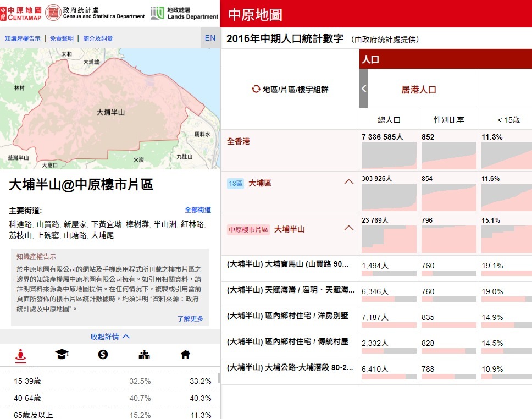Open the 免責聲明 link
Image resolution: width=532 pixels, height=419 pixels.
62,38
